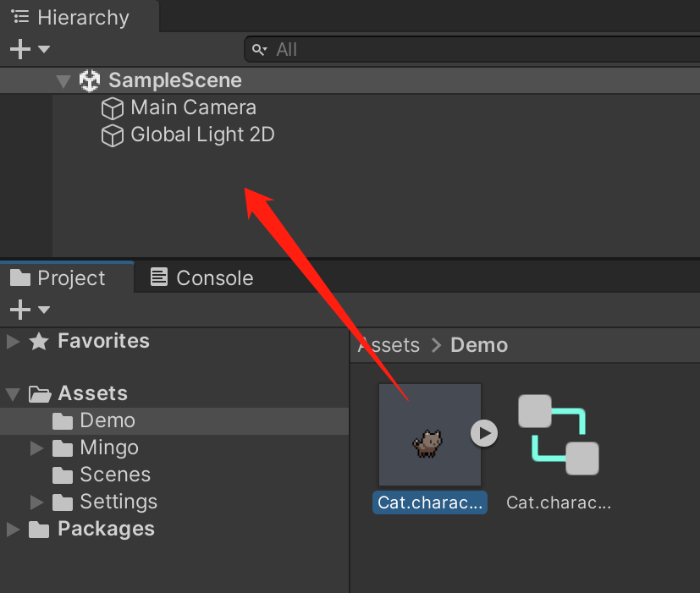Collapse the SampleScene foldout arrow
Viewport: 700px width, 593px height.
tap(63, 81)
